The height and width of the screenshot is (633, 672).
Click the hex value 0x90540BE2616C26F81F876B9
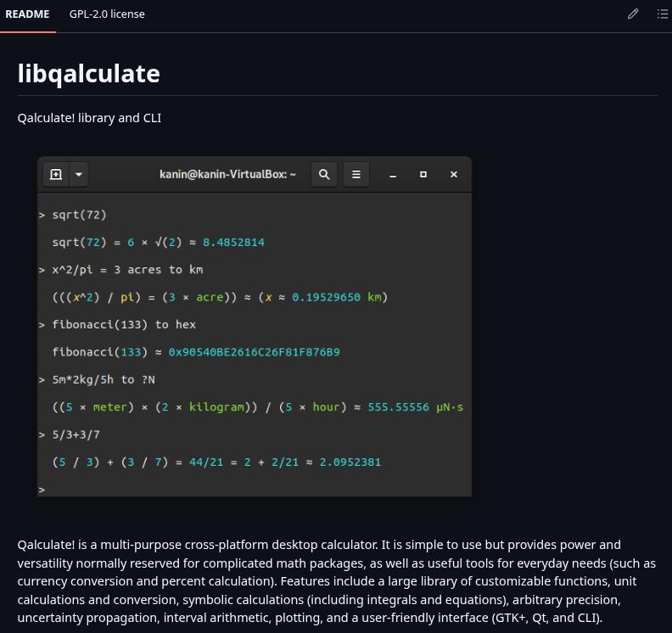coord(255,352)
